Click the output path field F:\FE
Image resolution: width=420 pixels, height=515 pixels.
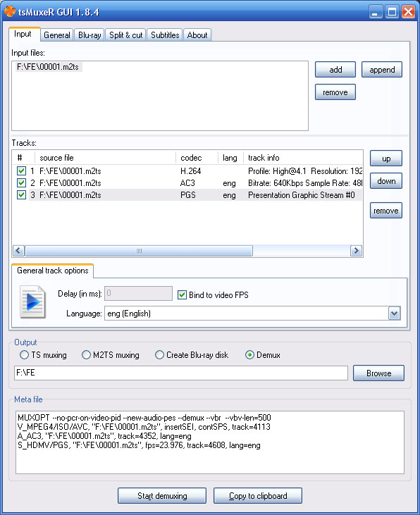(180, 373)
